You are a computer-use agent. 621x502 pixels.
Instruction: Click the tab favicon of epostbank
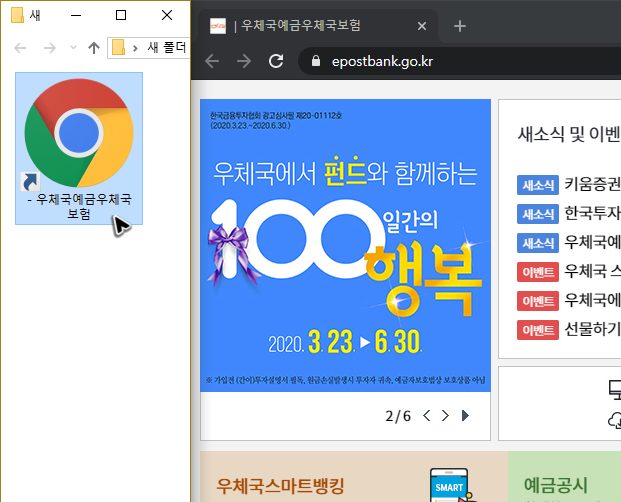pos(218,26)
